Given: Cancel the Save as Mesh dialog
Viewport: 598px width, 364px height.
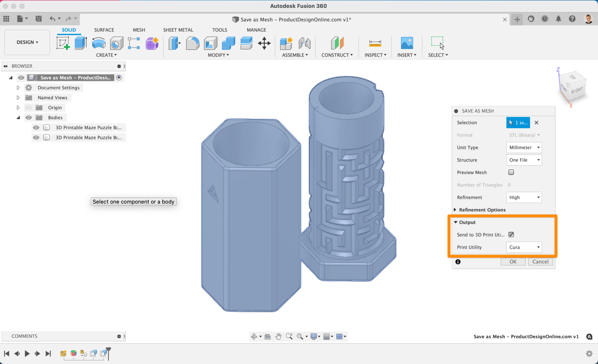Looking at the screenshot, I should [x=540, y=261].
